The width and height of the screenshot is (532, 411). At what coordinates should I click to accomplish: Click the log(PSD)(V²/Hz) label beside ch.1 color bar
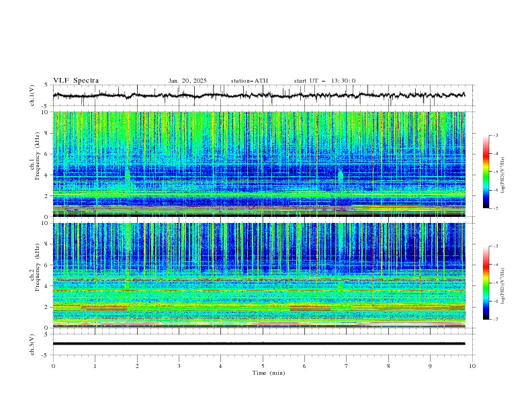tap(503, 175)
